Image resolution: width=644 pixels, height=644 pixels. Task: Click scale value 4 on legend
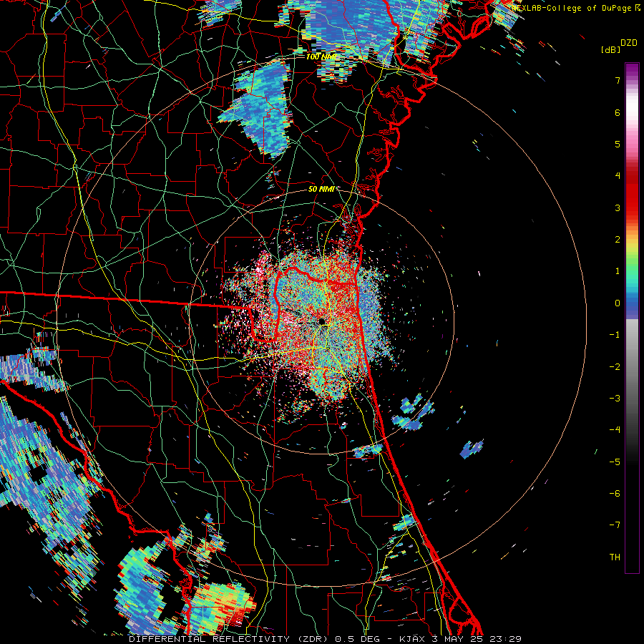618,175
